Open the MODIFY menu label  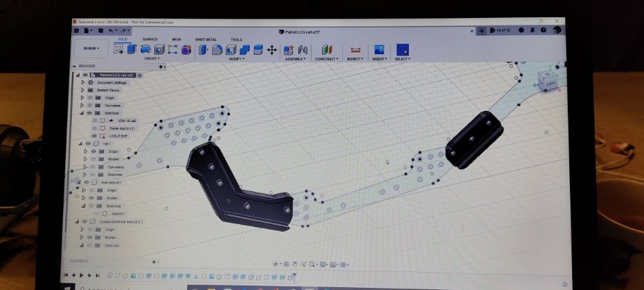click(237, 58)
